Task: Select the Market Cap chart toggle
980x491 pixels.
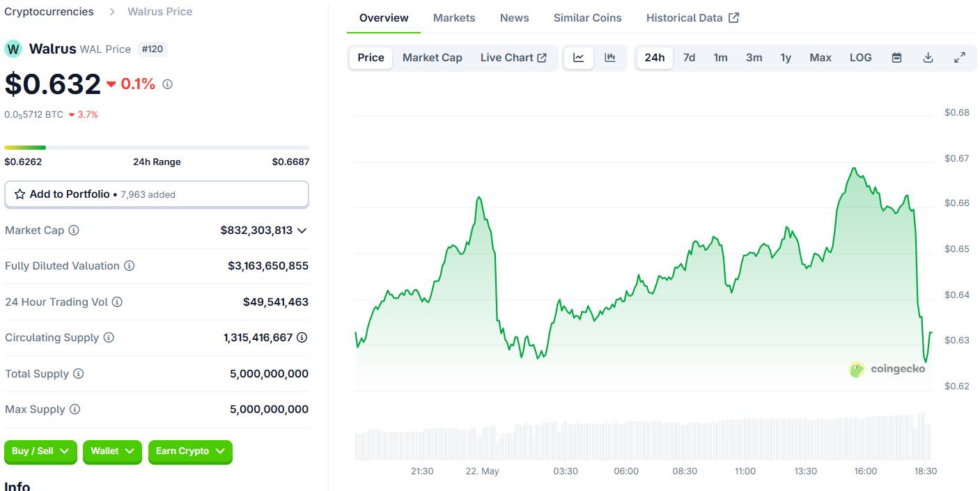Action: 433,58
